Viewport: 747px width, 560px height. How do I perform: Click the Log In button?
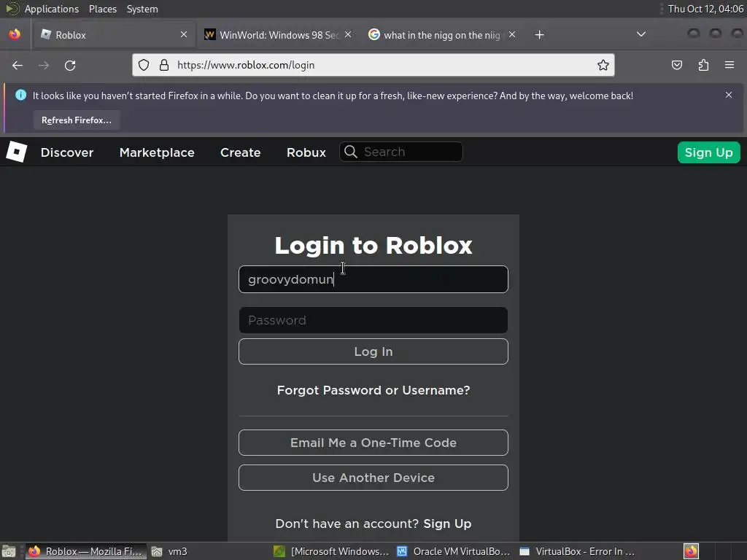point(373,351)
